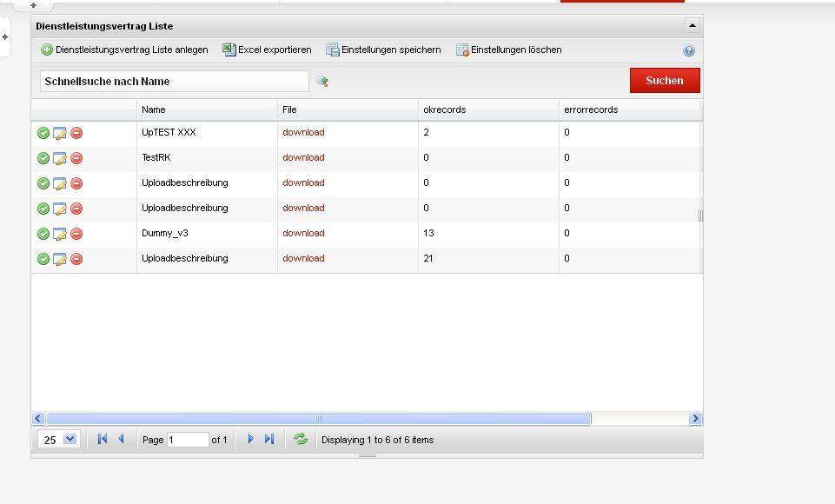Viewport: 835px width, 504px height.
Task: Sort by the Name column header
Action: (x=207, y=109)
